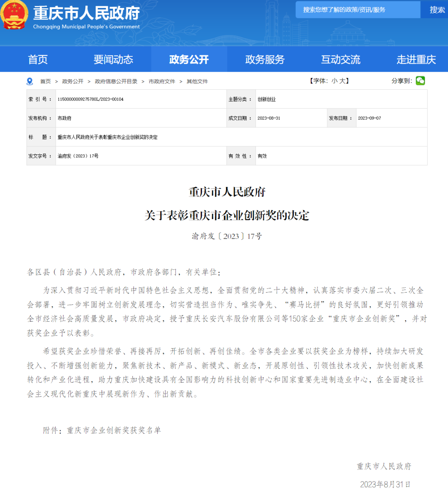Click the 其他文件 breadcrumb link
The height and width of the screenshot is (489, 448).
pyautogui.click(x=197, y=81)
